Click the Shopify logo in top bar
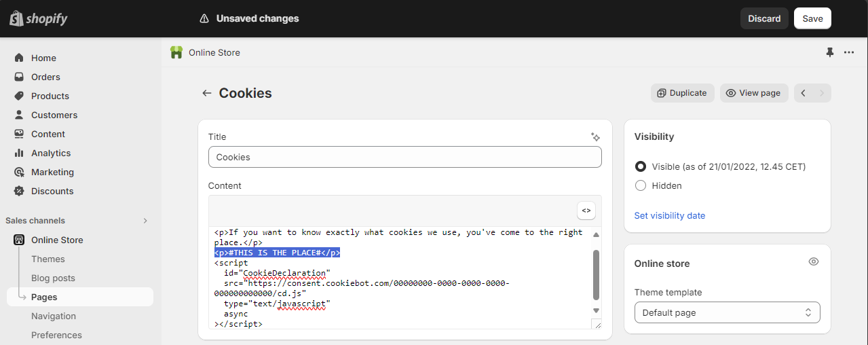 39,18
